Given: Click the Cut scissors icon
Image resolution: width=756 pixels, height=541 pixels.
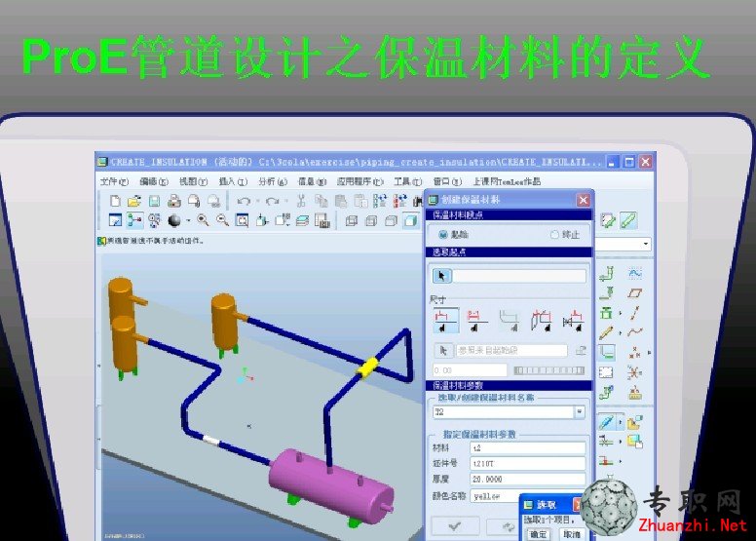Looking at the screenshot, I should 301,201.
